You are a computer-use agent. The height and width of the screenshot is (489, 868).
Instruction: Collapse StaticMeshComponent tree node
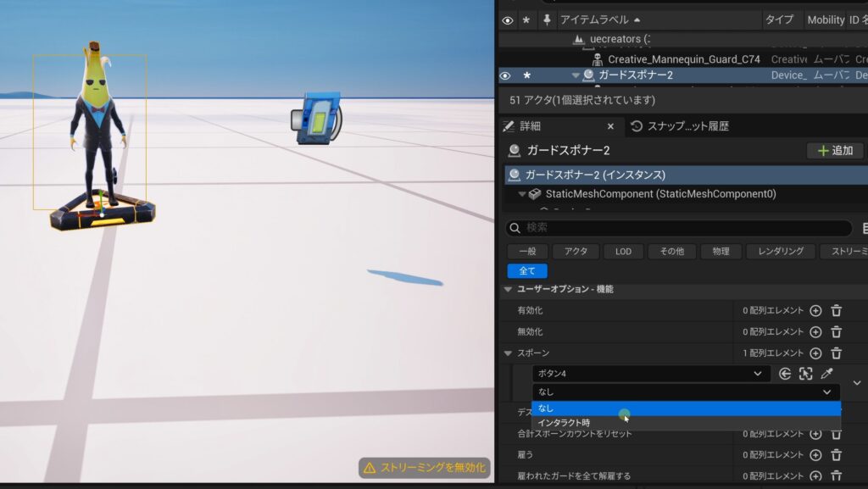[522, 194]
